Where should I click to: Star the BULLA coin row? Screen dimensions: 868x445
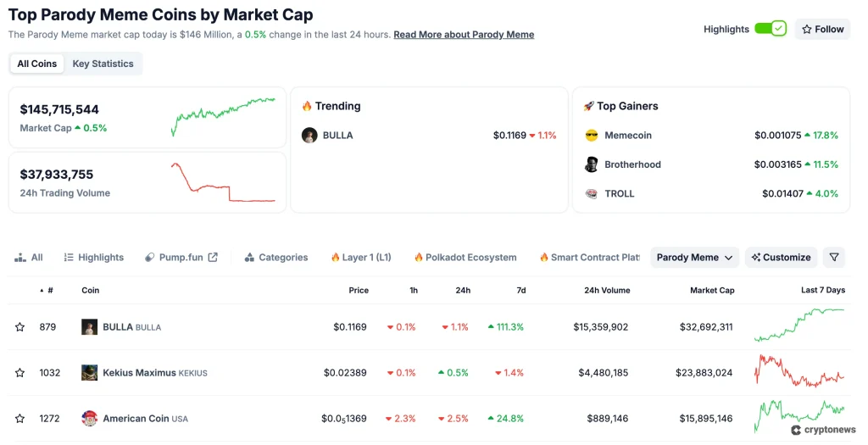pyautogui.click(x=19, y=327)
